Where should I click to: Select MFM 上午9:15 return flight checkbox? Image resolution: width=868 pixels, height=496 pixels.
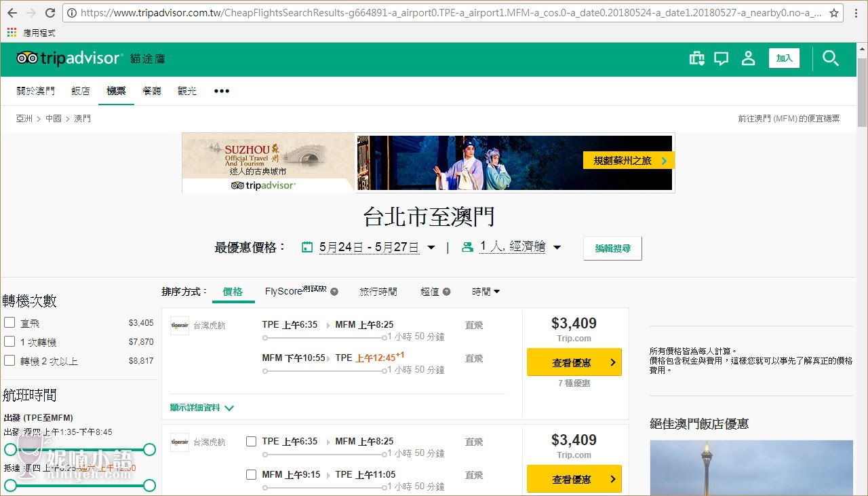pyautogui.click(x=251, y=474)
